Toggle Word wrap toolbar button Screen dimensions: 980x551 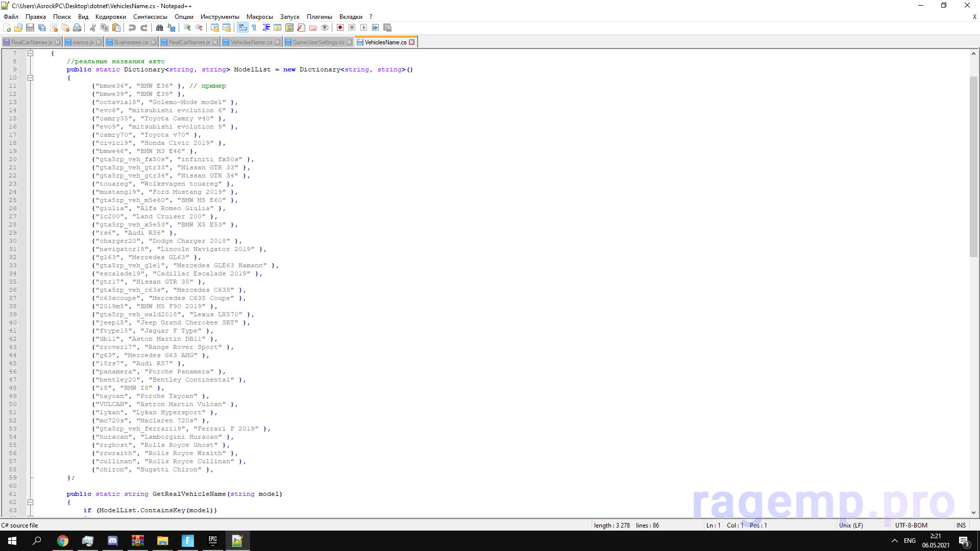coord(242,28)
